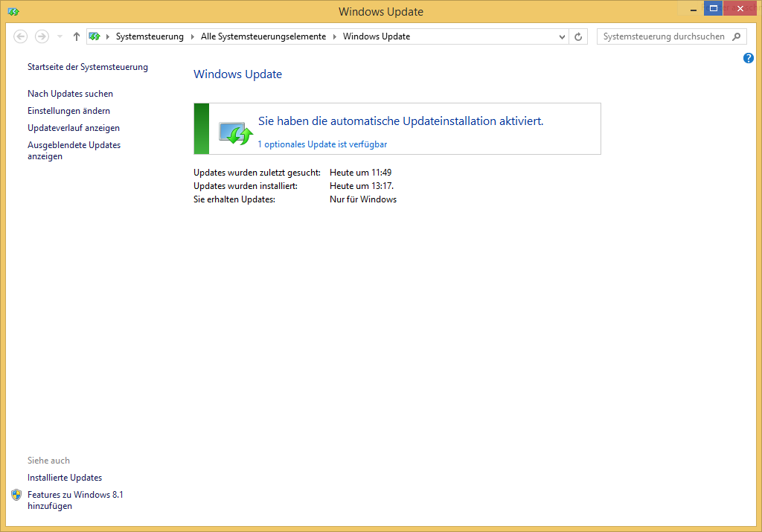Click text 'Nur für Windows'
Viewport: 762px width, 532px height.
(363, 199)
